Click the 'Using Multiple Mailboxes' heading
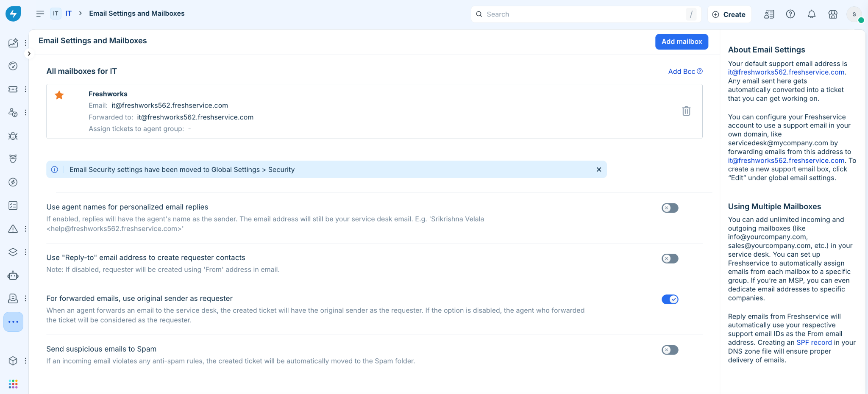Image resolution: width=868 pixels, height=394 pixels. pos(774,207)
